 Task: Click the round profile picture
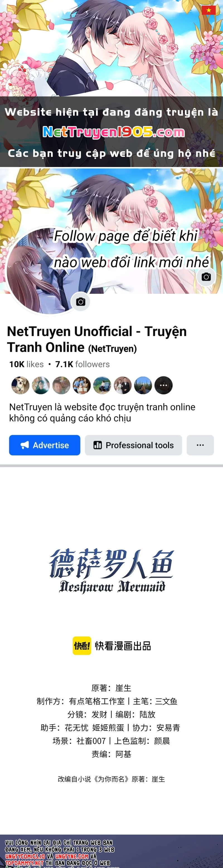point(50,271)
